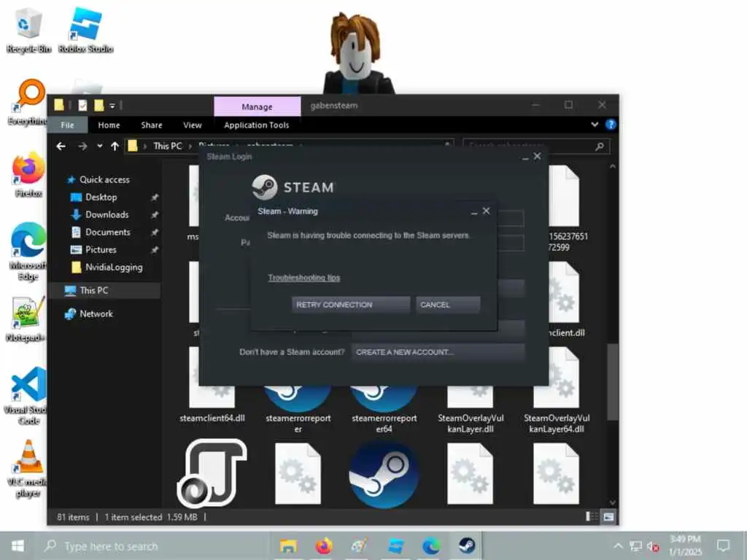Click Create a New Account in Steam Login
This screenshot has height=560, width=747.
pyautogui.click(x=438, y=352)
